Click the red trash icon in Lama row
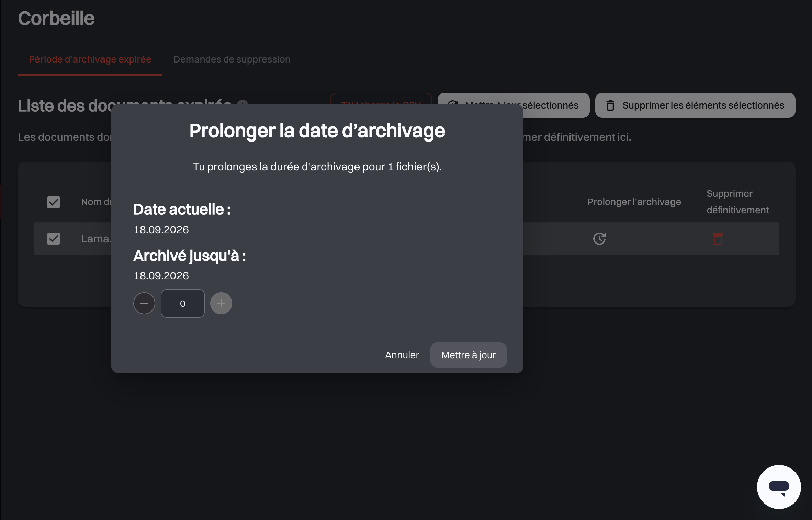 click(718, 238)
